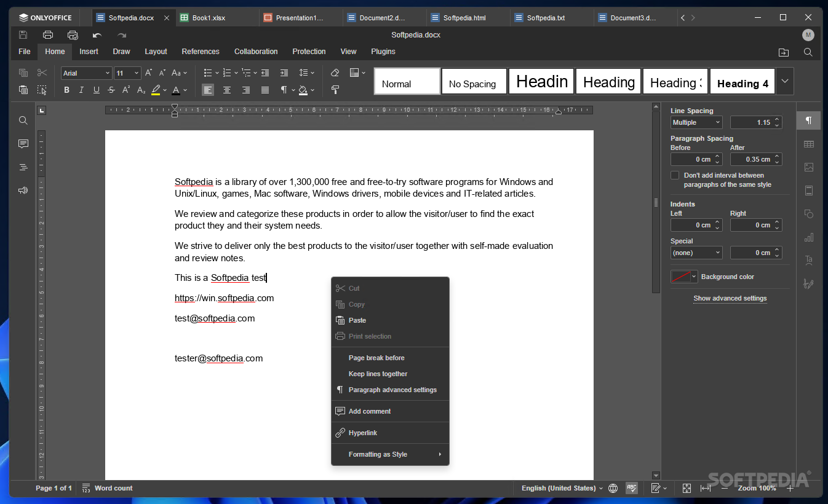Toggle bold formatting
Image resolution: width=828 pixels, height=504 pixels.
(x=66, y=90)
